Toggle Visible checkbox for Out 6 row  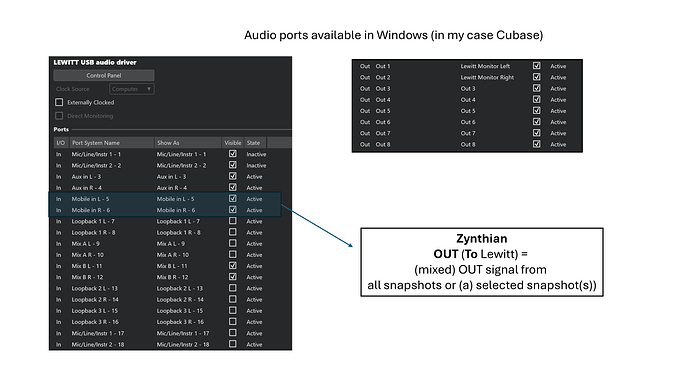tap(536, 121)
